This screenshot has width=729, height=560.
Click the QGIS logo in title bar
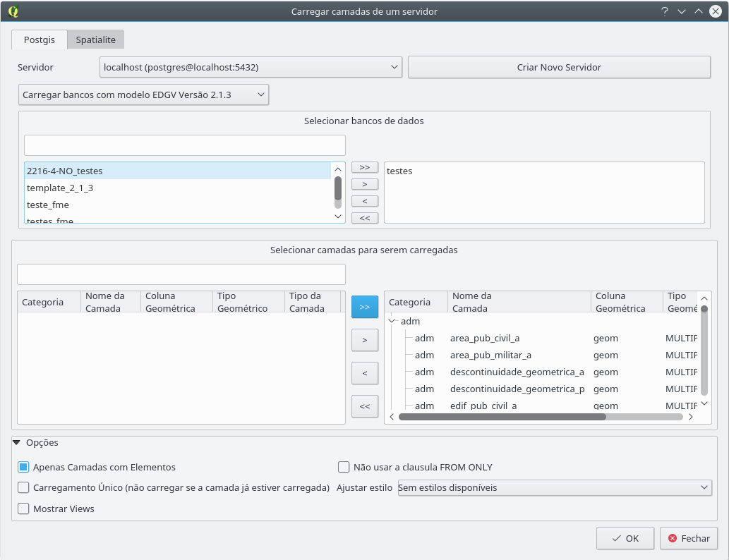13,11
